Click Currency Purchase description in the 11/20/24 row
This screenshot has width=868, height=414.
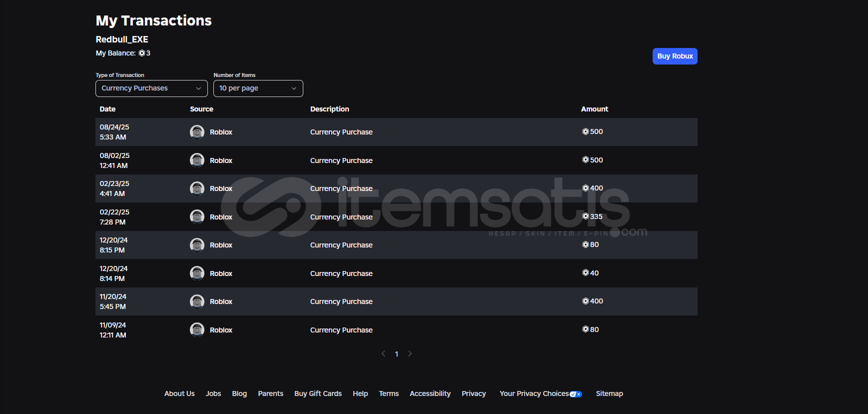click(341, 301)
